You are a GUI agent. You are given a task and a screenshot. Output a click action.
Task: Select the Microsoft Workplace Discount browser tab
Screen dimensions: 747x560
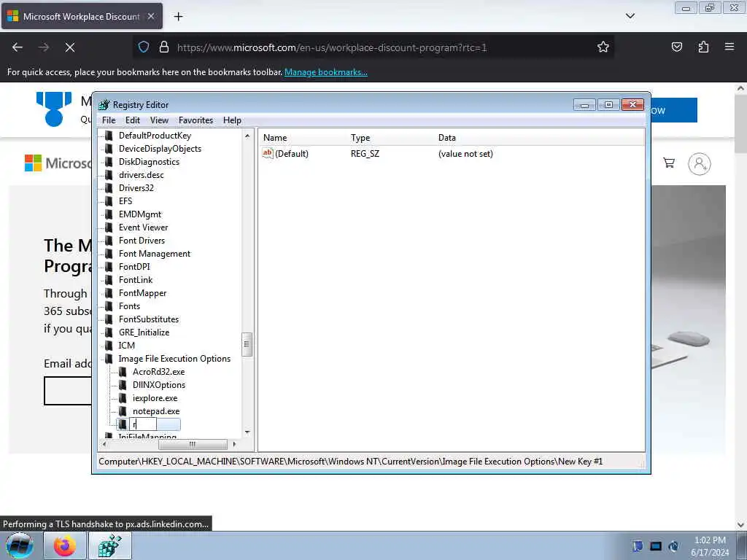tap(82, 16)
